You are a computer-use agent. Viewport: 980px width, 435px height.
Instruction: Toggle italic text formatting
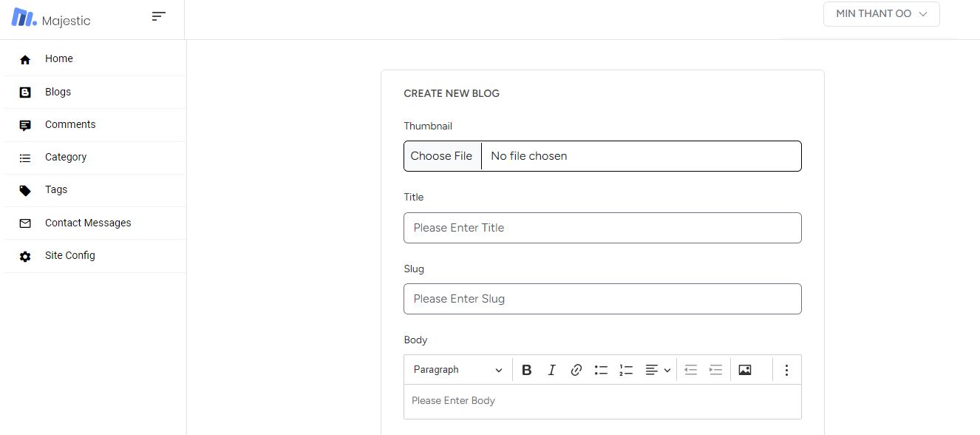(551, 370)
